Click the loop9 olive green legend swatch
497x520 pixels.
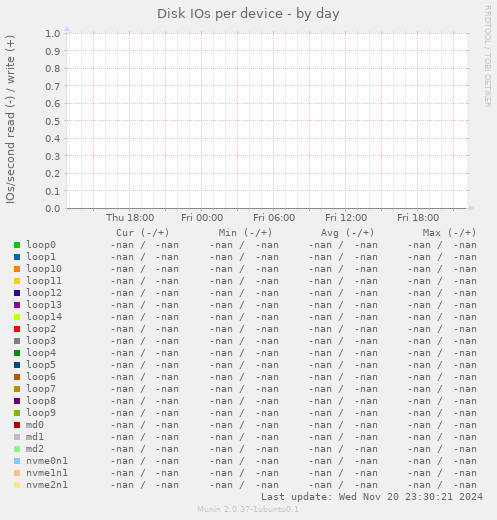pyautogui.click(x=17, y=413)
